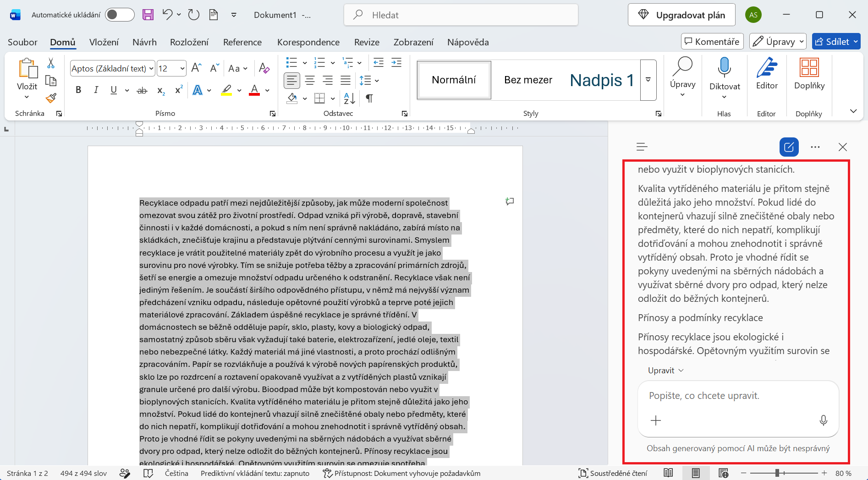Expand styles gallery
The image size is (868, 480).
coord(648,80)
